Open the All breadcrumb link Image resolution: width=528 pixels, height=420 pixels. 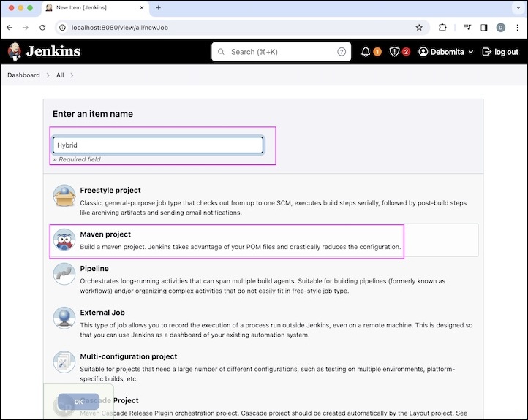pyautogui.click(x=60, y=75)
